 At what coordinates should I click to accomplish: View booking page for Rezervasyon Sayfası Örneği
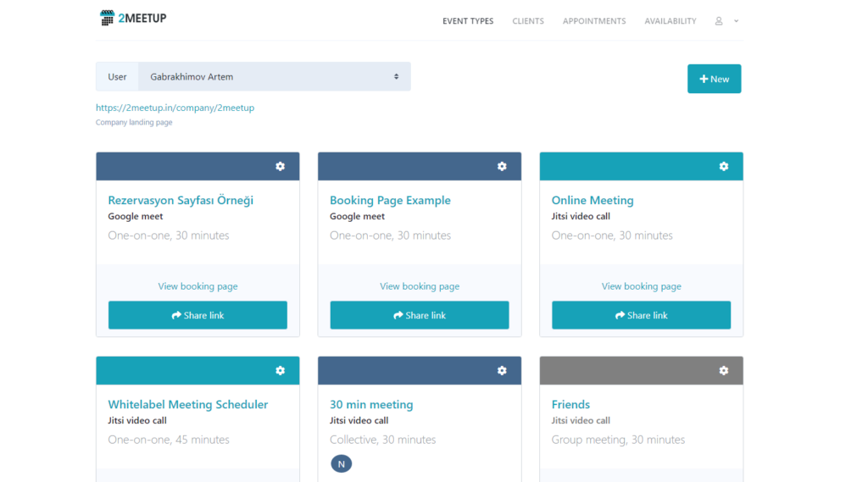[198, 286]
